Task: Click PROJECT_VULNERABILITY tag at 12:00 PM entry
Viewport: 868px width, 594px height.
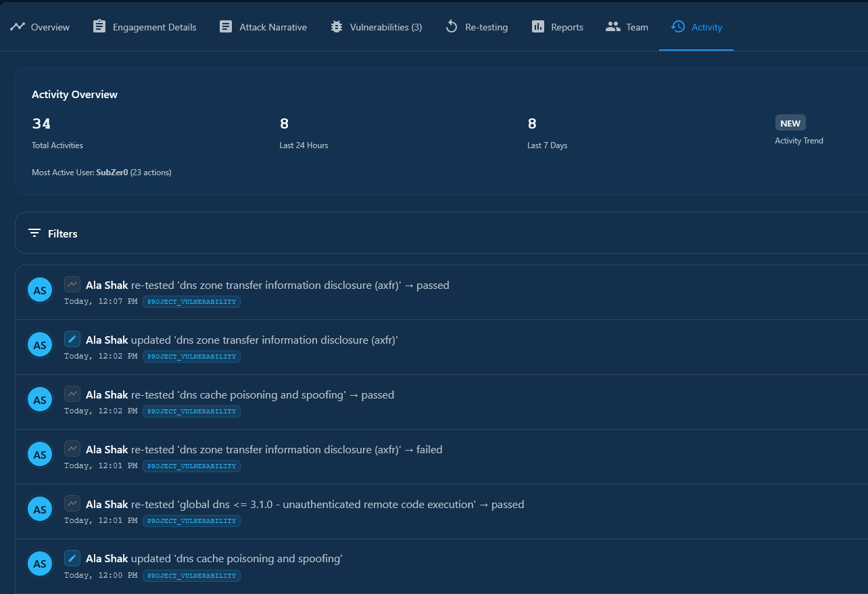Action: pyautogui.click(x=191, y=576)
